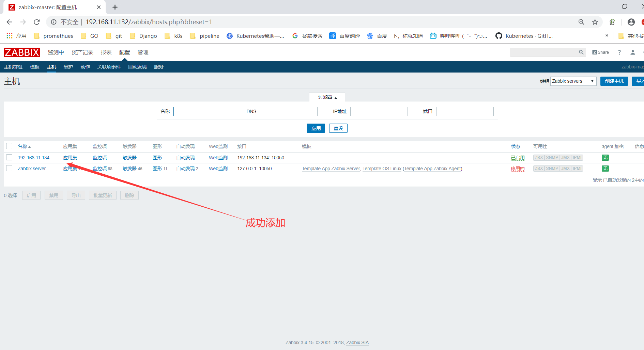644x350 pixels.
Task: Switch to the 自动发现 submenu
Action: click(x=137, y=67)
